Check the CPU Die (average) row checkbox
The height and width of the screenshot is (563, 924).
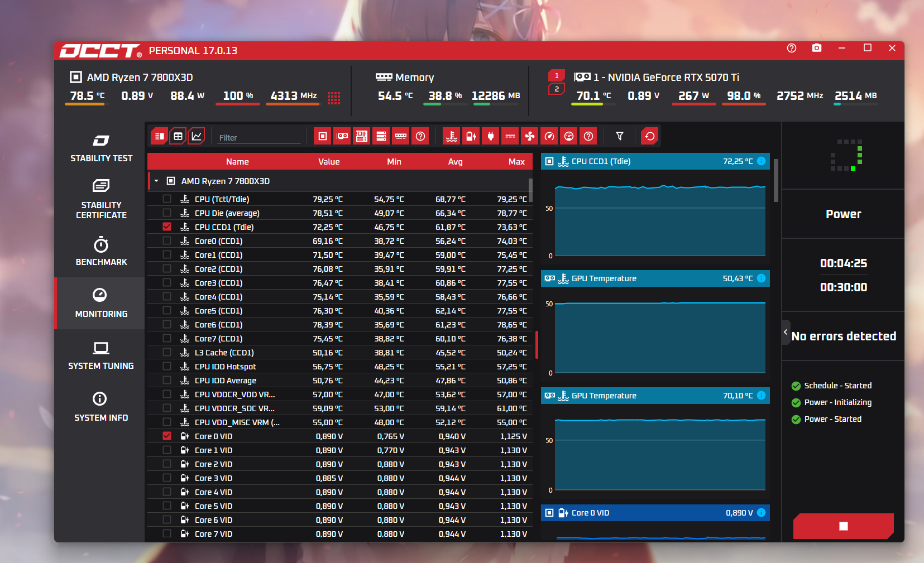pos(167,213)
